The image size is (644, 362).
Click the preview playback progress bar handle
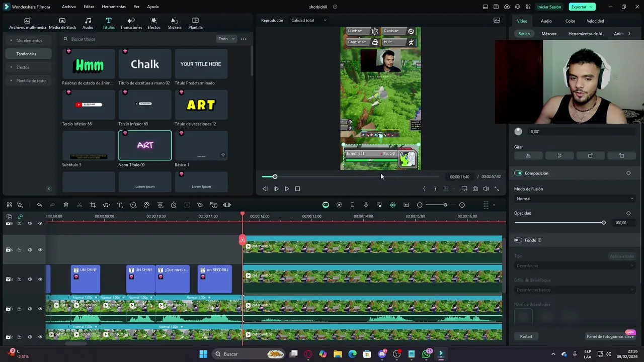[x=275, y=177]
